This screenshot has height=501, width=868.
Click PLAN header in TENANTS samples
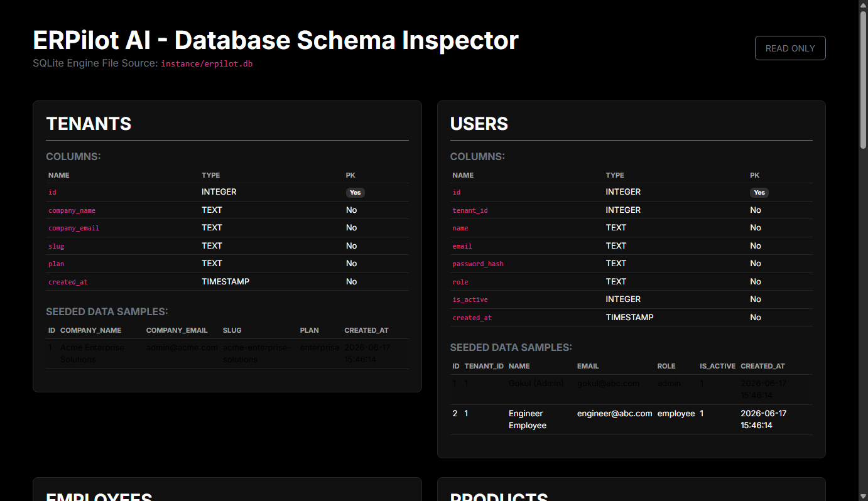coord(310,330)
